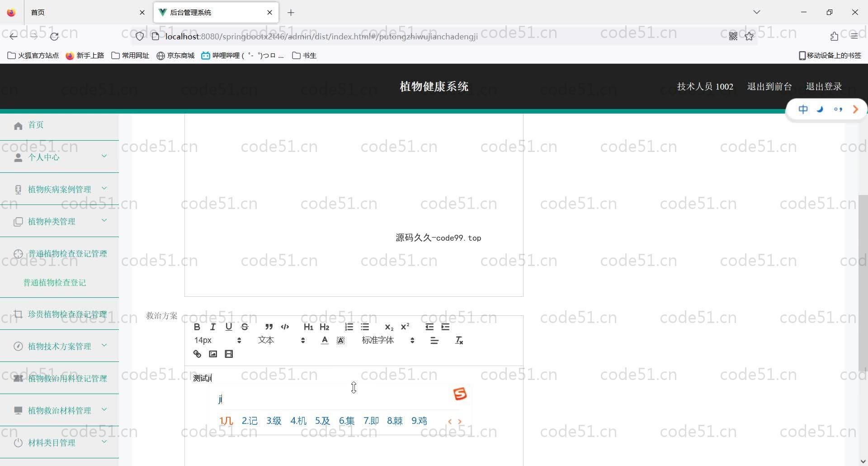
Task: Decrease the indent level
Action: tap(429, 327)
